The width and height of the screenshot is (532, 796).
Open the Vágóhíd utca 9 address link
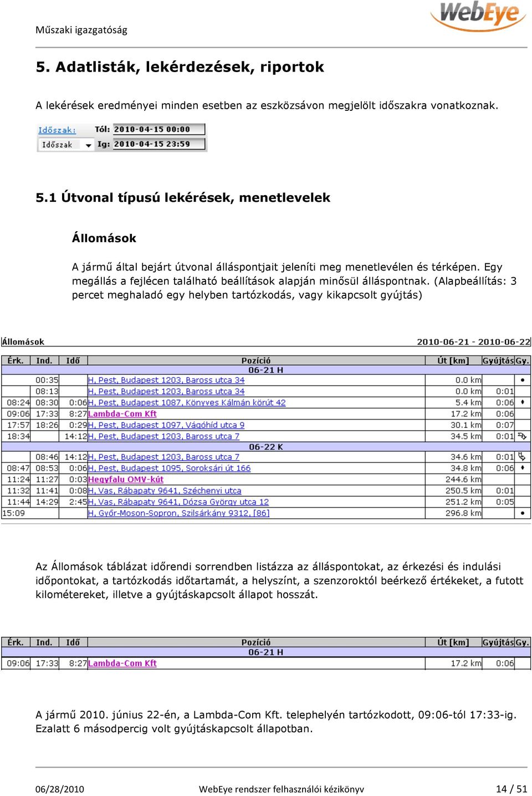(x=166, y=425)
